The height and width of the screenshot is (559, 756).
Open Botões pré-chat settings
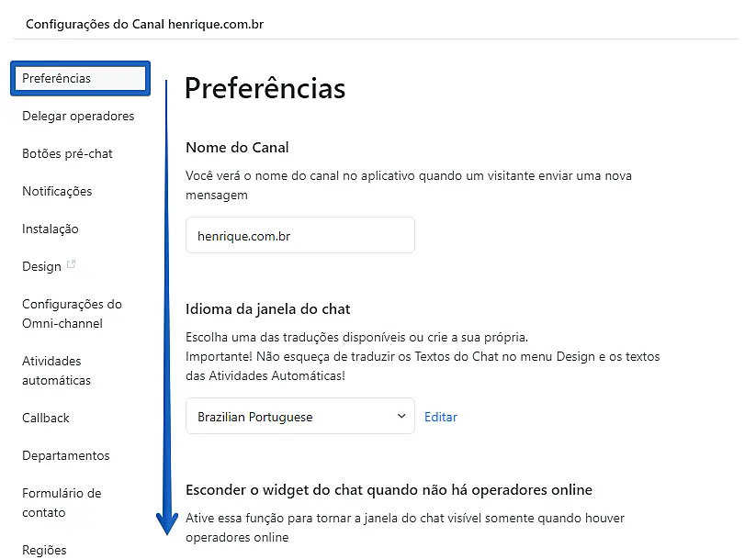tap(67, 154)
